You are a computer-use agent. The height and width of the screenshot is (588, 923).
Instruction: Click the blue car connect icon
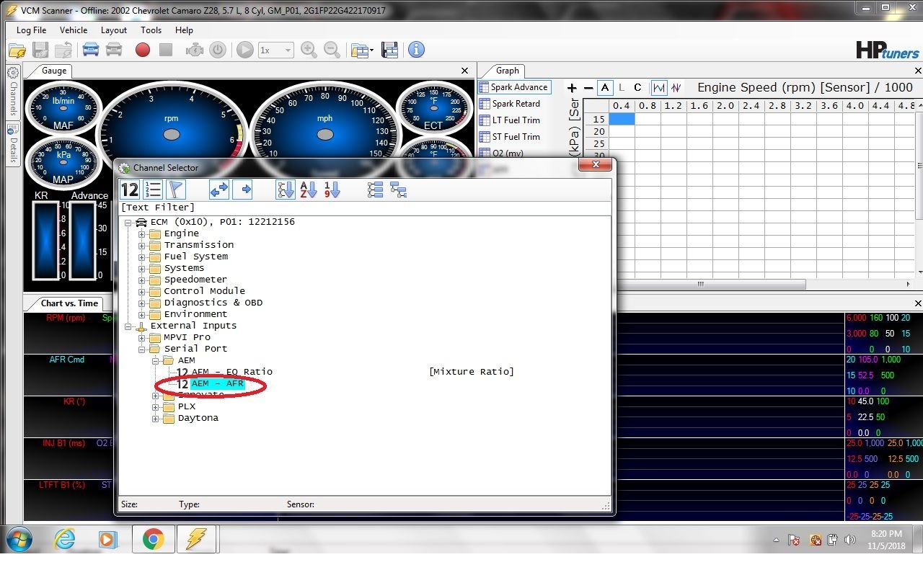coord(91,50)
